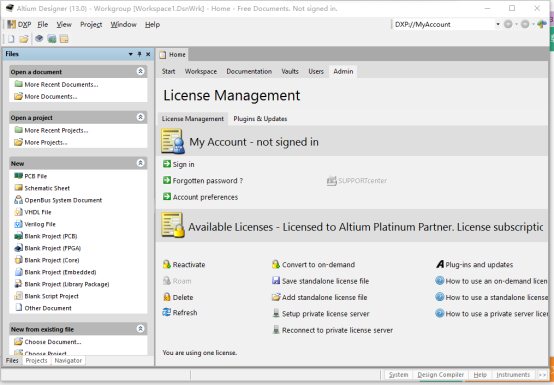
Task: Click Save standalone license file icon
Action: 276,281
